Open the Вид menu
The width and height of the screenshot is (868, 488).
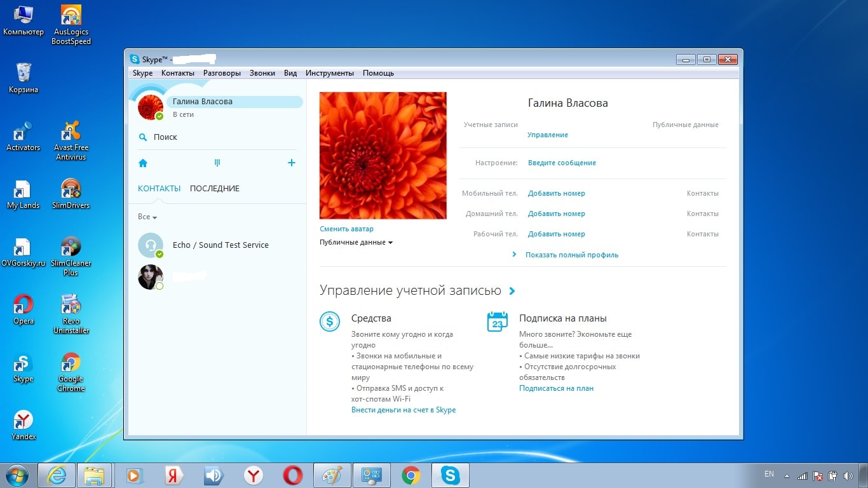(290, 73)
